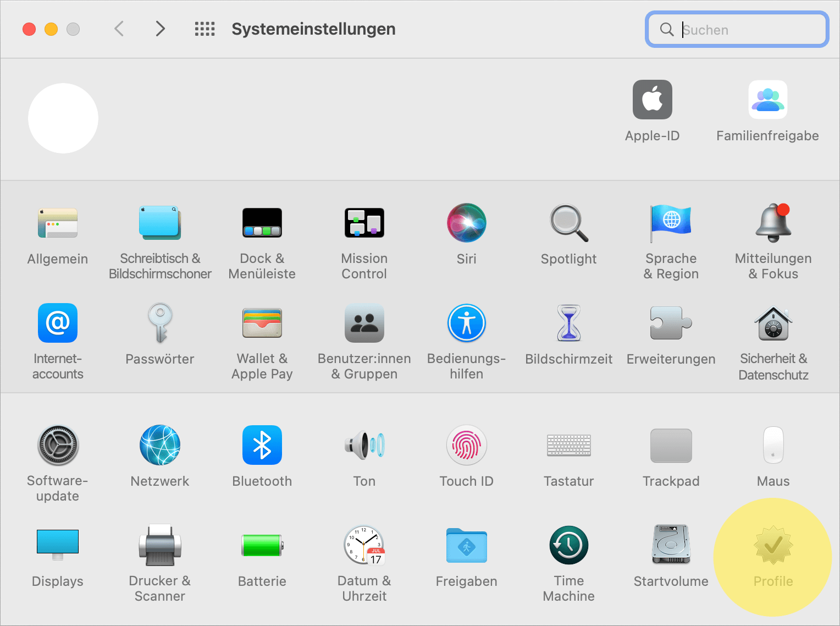This screenshot has height=626, width=840.
Task: Select the Drucker & Scanner icon
Action: [159, 545]
